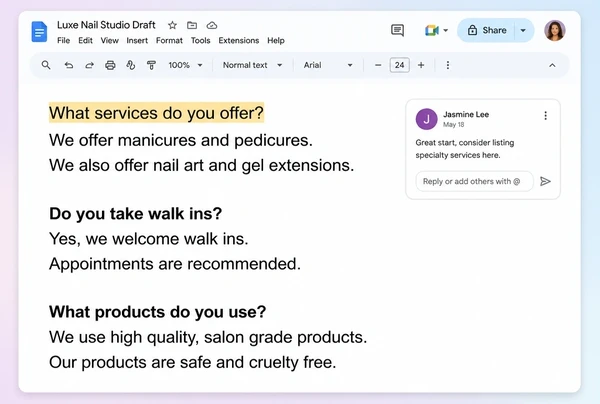Viewport: 600px width, 404px height.
Task: Click the line Appointments are recommended.
Action: [175, 264]
